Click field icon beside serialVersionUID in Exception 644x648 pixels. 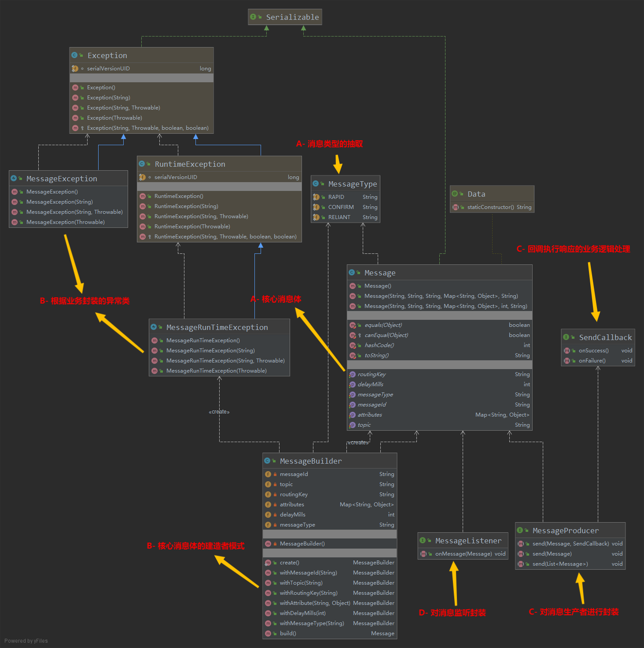pos(75,68)
